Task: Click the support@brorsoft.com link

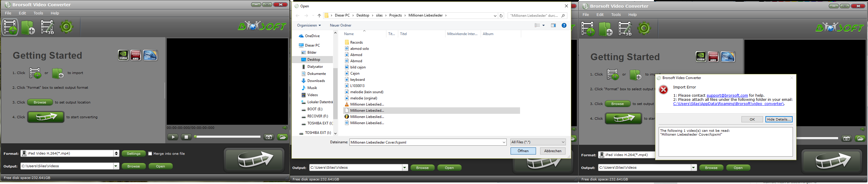Action: coord(727,96)
